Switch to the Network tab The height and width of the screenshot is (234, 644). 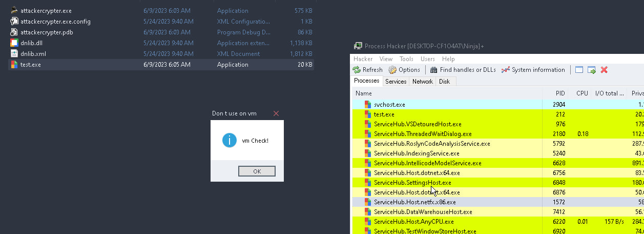click(423, 82)
